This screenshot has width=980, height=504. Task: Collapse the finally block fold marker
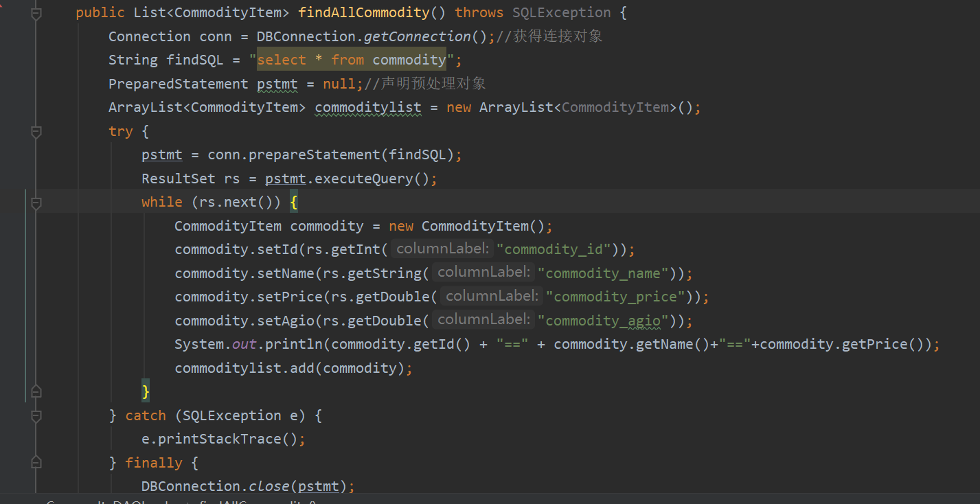coord(36,462)
